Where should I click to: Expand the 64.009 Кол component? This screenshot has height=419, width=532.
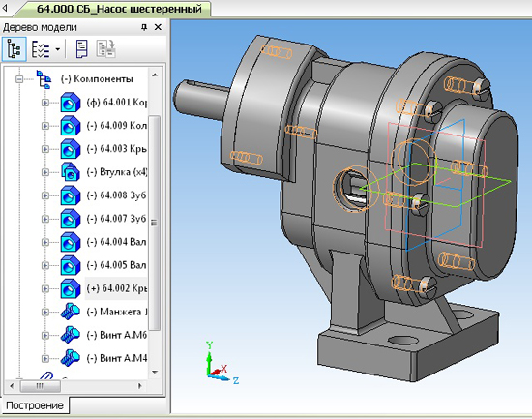[x=45, y=126]
